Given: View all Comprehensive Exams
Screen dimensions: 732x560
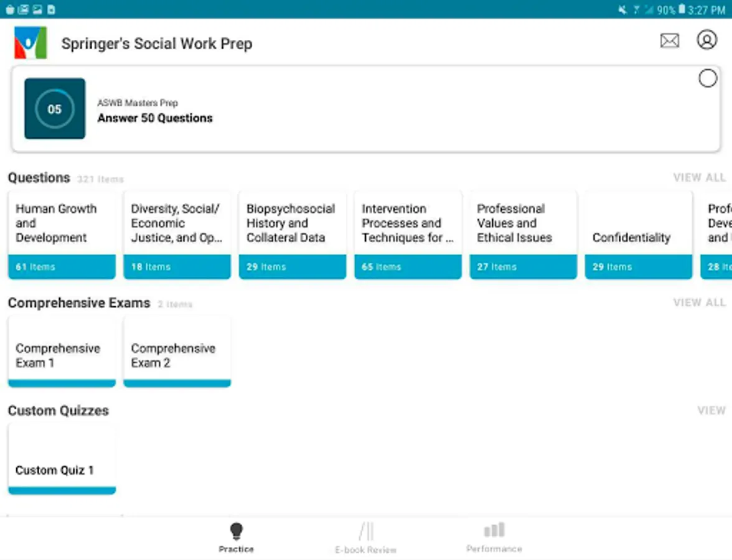Looking at the screenshot, I should [700, 302].
